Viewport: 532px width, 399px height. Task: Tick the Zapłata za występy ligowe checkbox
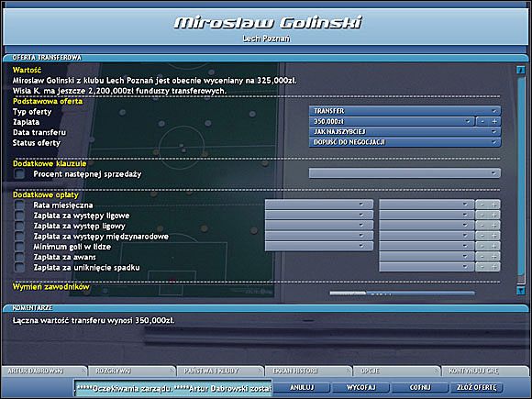click(19, 216)
